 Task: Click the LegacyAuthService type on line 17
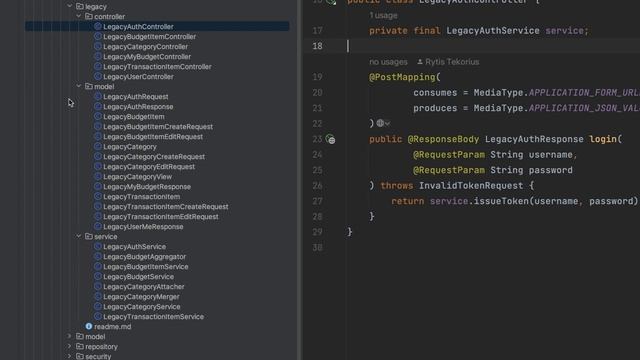coord(493,31)
